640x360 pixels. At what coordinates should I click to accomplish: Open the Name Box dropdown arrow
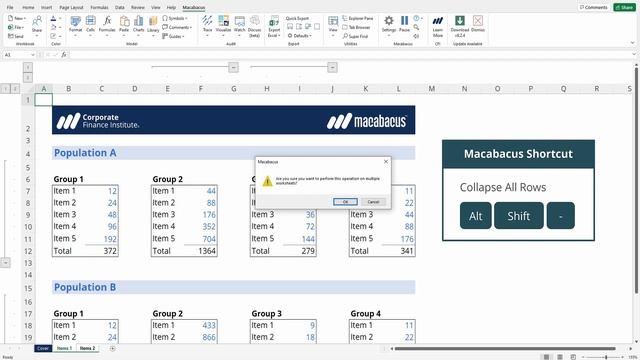coord(33,55)
